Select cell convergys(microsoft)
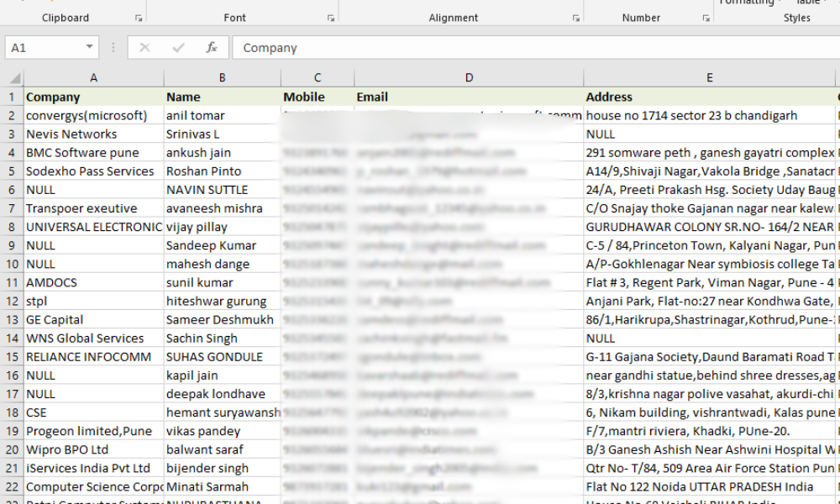840x504 pixels. pyautogui.click(x=94, y=116)
